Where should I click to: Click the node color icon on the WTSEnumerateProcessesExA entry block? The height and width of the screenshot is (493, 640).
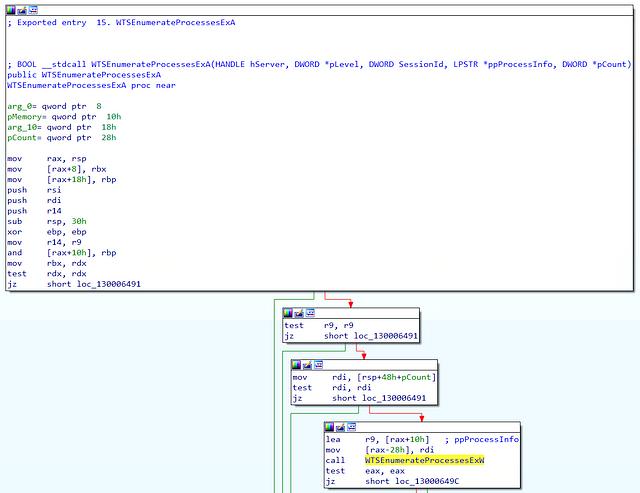(x=11, y=10)
